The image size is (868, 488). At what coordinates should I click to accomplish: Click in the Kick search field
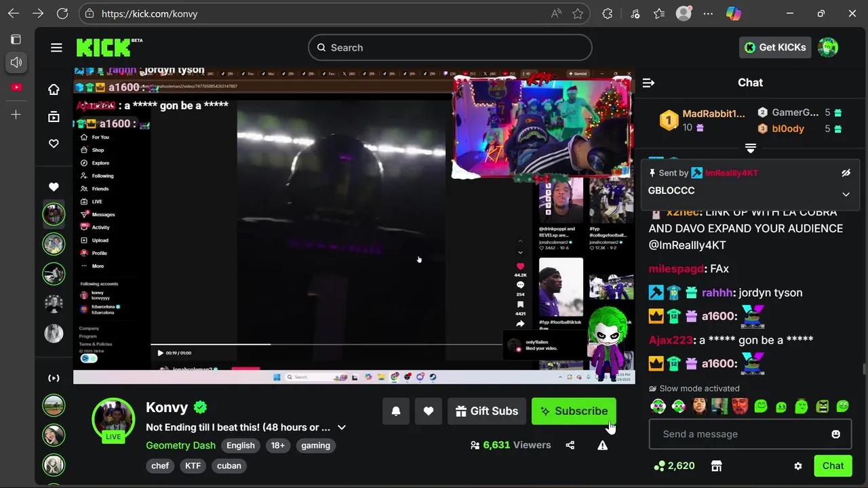point(450,47)
